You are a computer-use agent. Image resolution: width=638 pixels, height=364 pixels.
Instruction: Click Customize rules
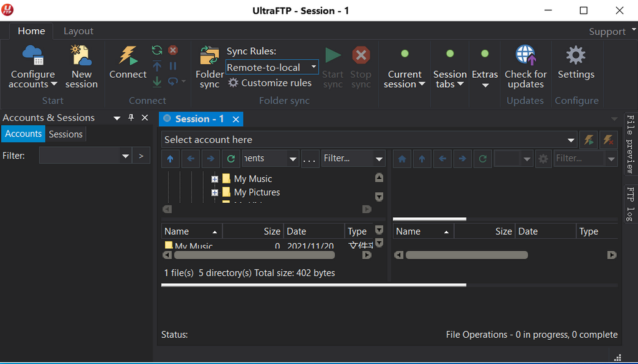coord(270,83)
